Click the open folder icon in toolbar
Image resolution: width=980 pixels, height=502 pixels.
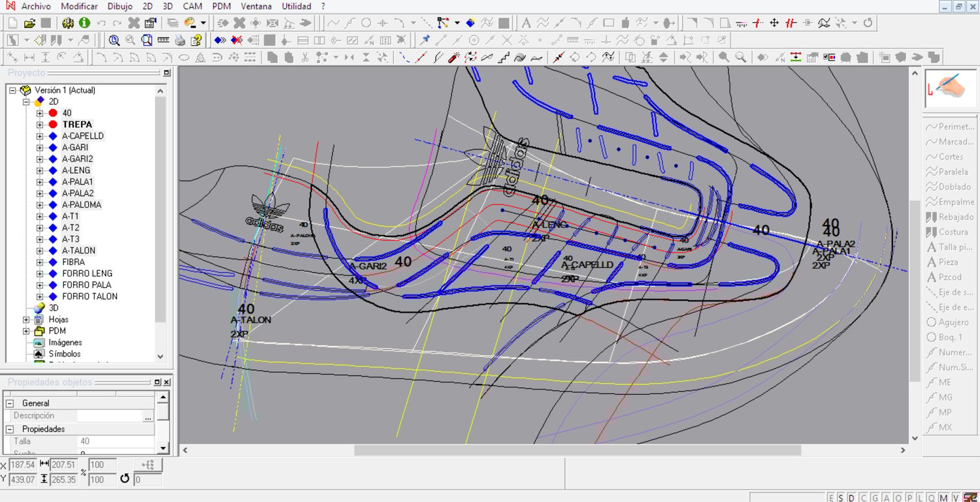[29, 23]
